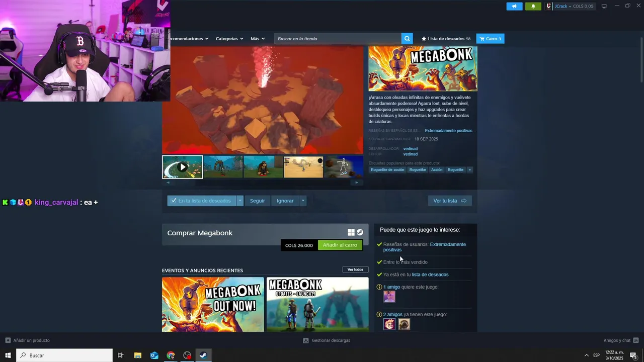This screenshot has height=362, width=644.
Task: Switch to Steam via the taskbar icon
Action: click(x=203, y=355)
